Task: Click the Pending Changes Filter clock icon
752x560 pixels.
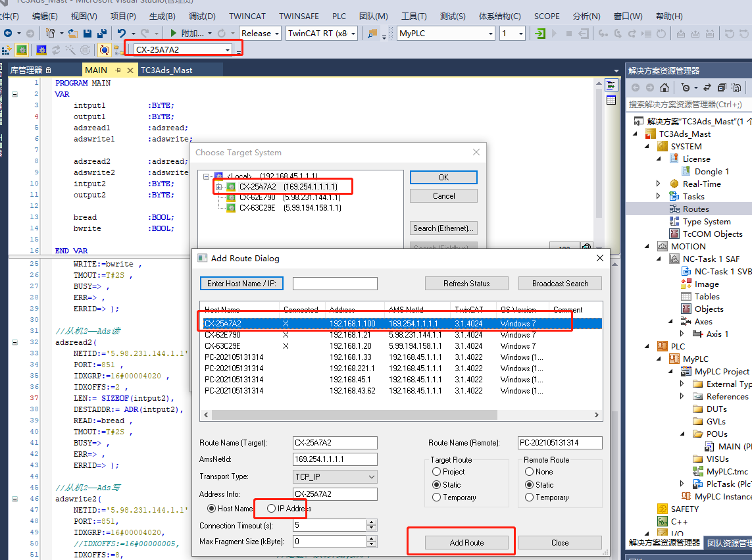Action: coord(686,88)
